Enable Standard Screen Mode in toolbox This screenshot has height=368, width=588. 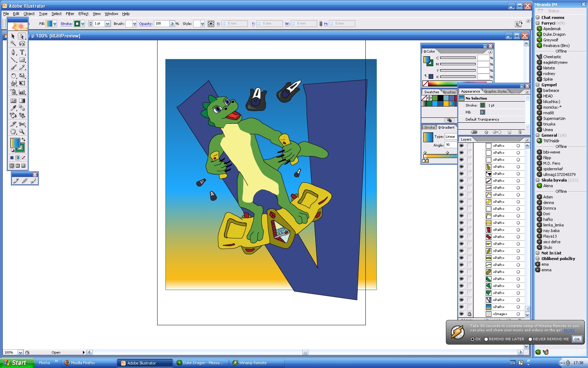click(12, 166)
